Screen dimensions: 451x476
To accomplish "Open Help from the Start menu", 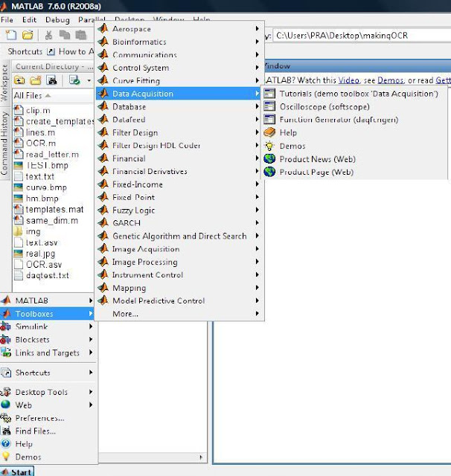I will pyautogui.click(x=47, y=444).
